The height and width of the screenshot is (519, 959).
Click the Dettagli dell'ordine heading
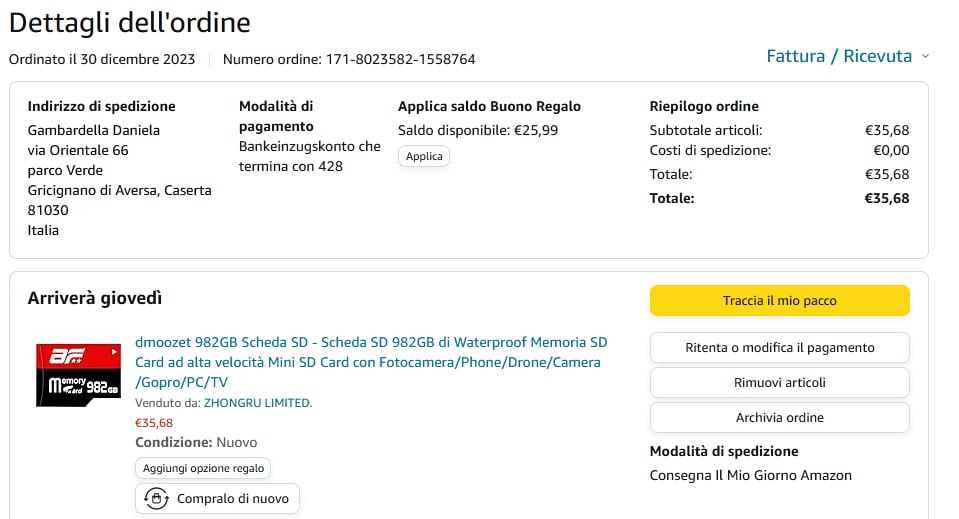tap(130, 22)
